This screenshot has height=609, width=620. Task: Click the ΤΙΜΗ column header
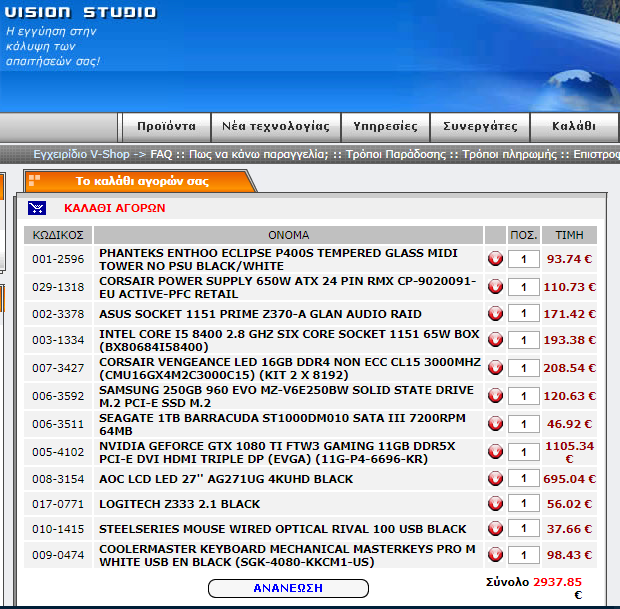coord(569,235)
